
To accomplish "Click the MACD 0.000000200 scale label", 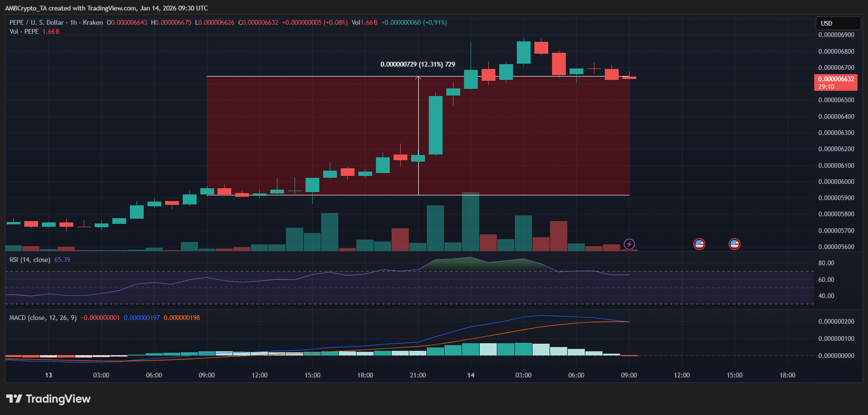I will (x=836, y=322).
